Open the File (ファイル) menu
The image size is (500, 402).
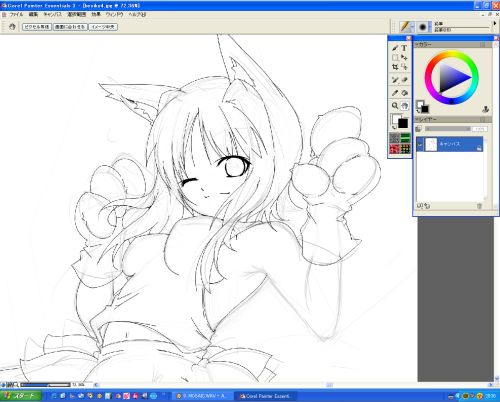coord(16,15)
